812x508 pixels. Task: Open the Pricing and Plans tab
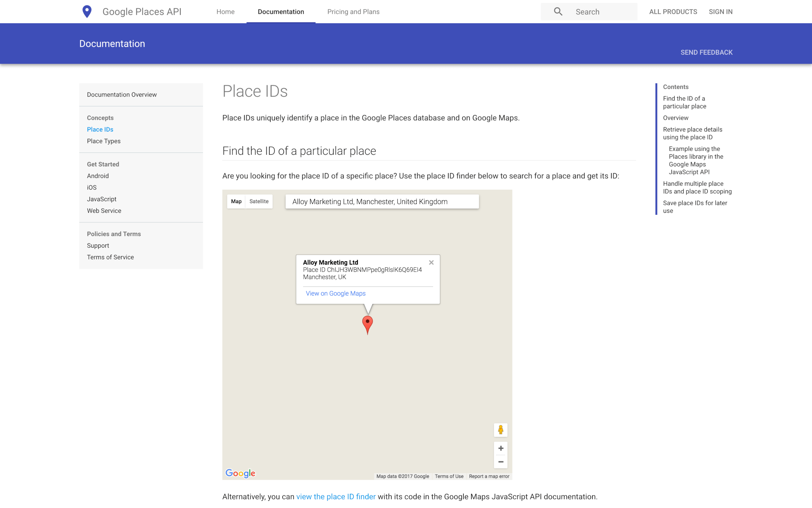pyautogui.click(x=353, y=12)
